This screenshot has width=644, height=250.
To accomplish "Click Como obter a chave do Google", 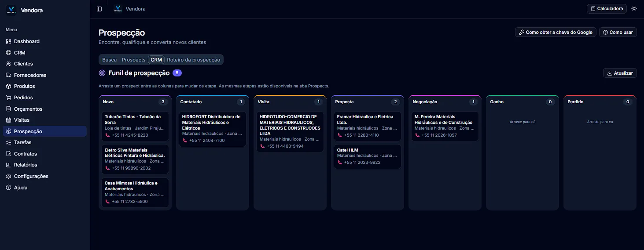I will tap(556, 32).
